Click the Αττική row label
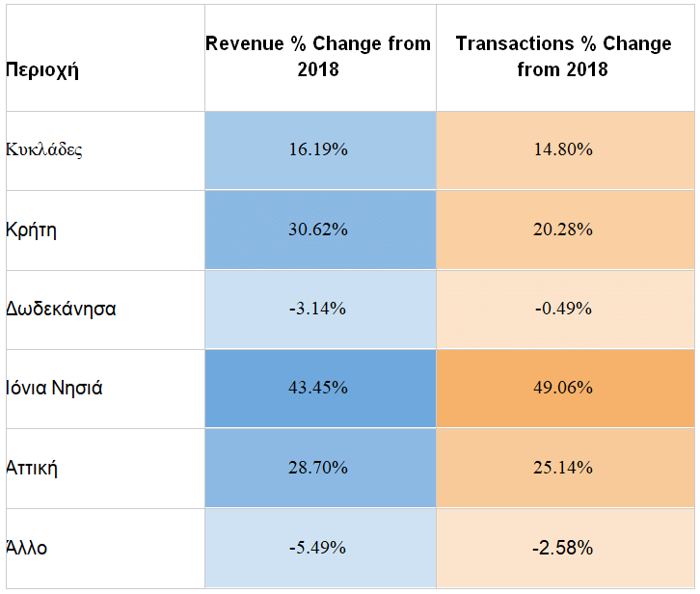 (32, 468)
